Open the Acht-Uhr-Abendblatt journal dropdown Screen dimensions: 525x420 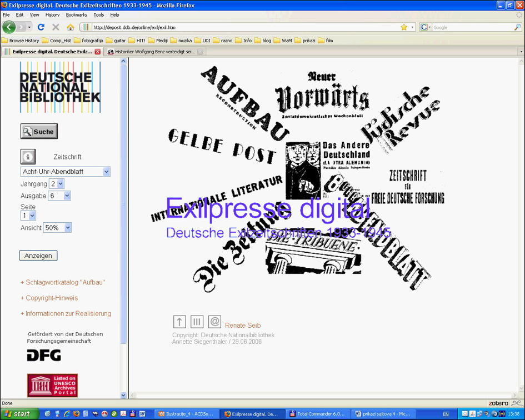coord(66,172)
